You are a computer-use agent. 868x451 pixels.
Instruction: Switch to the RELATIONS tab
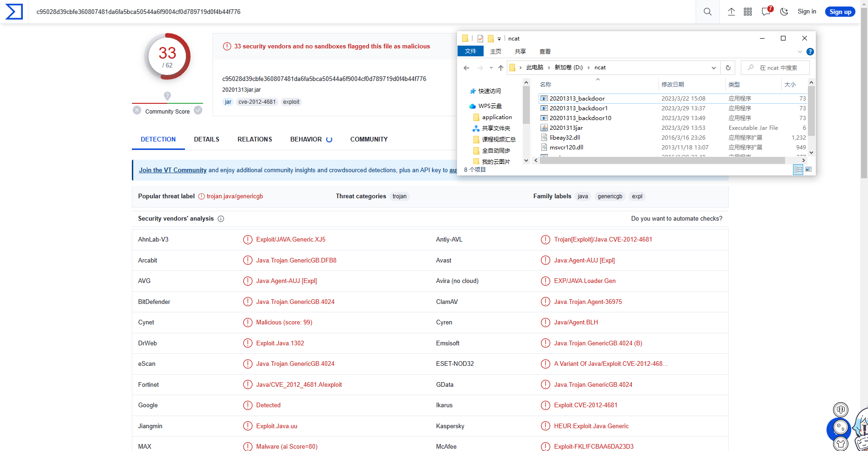pos(255,140)
